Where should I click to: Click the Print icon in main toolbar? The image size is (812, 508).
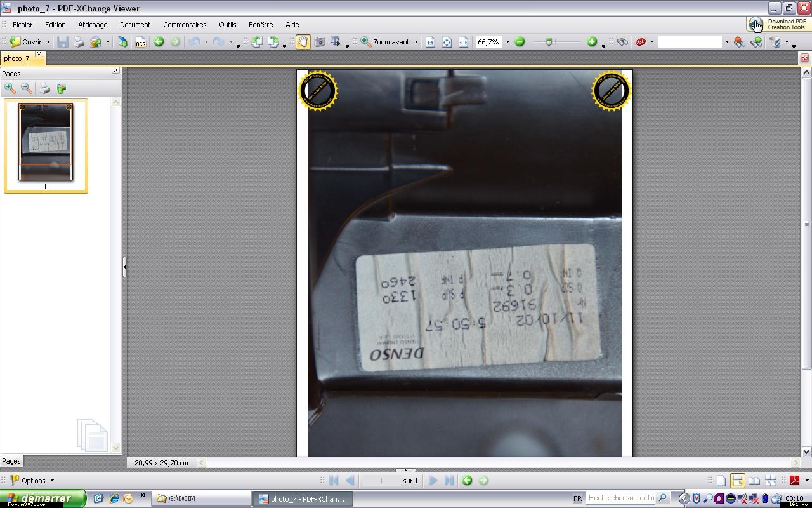tap(79, 42)
